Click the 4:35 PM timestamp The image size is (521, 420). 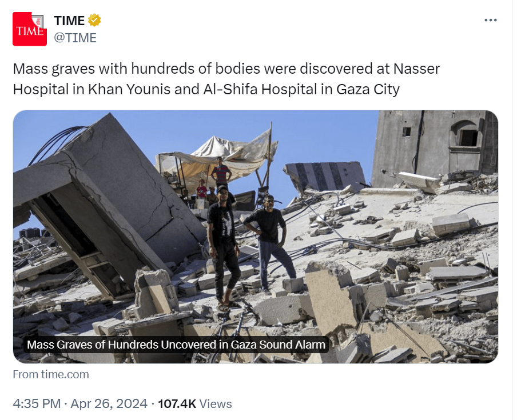[37, 404]
